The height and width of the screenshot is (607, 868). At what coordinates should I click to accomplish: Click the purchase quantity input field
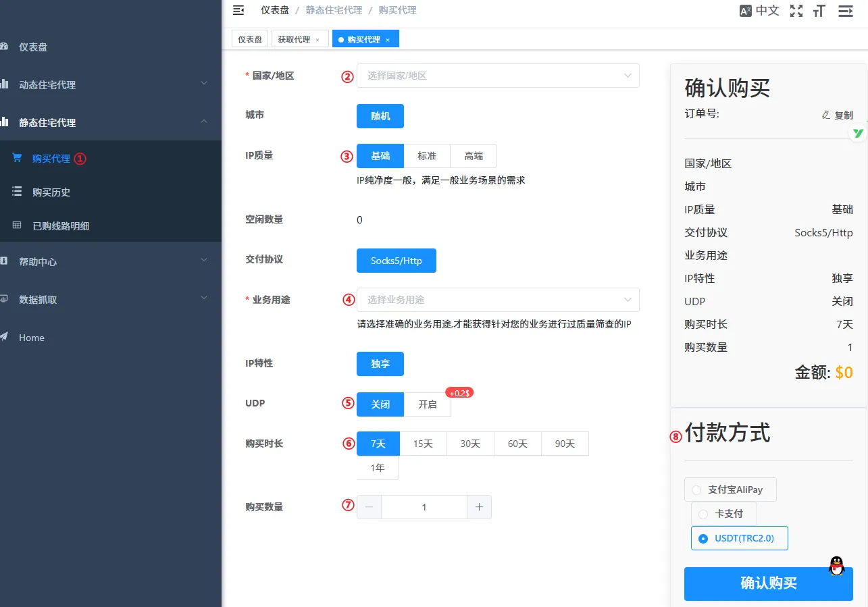(424, 506)
